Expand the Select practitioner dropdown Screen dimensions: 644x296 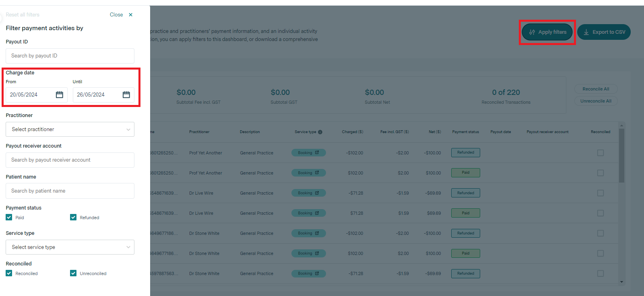(x=70, y=129)
